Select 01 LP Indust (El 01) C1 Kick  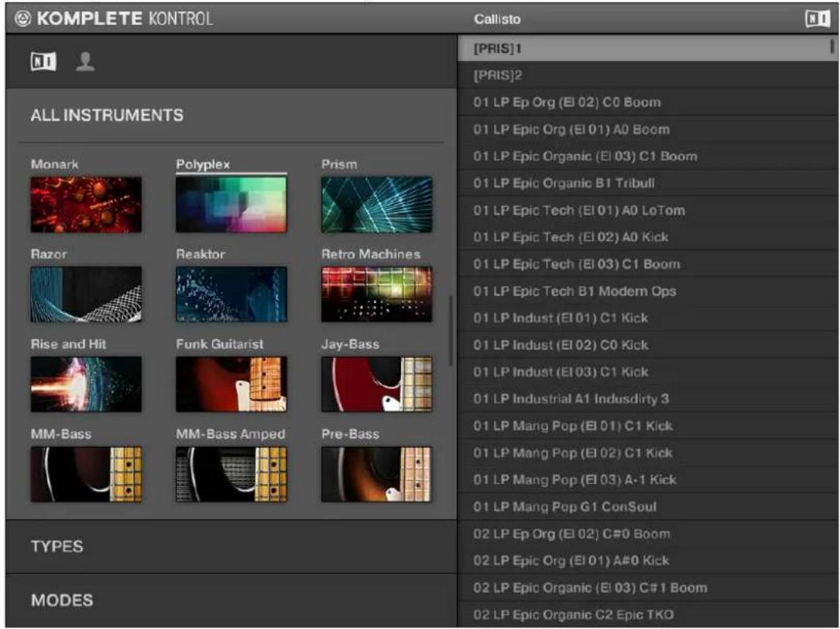(648, 318)
